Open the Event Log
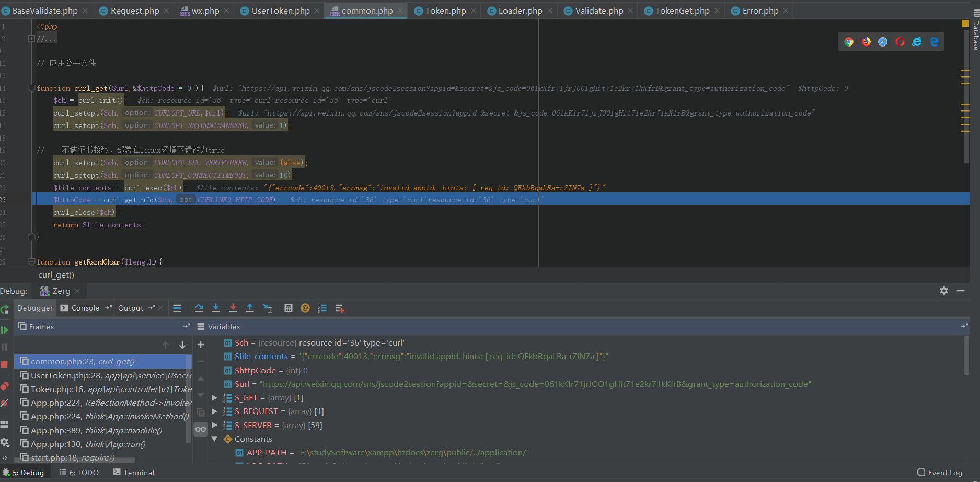The width and height of the screenshot is (980, 482). (940, 473)
